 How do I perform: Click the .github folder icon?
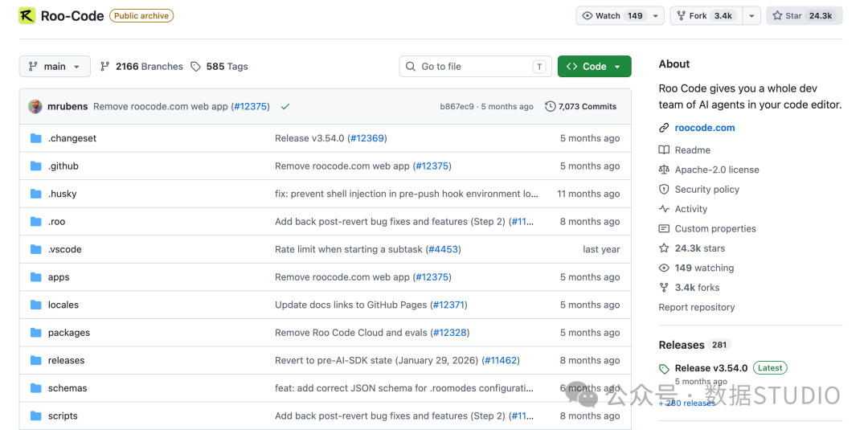click(x=36, y=166)
